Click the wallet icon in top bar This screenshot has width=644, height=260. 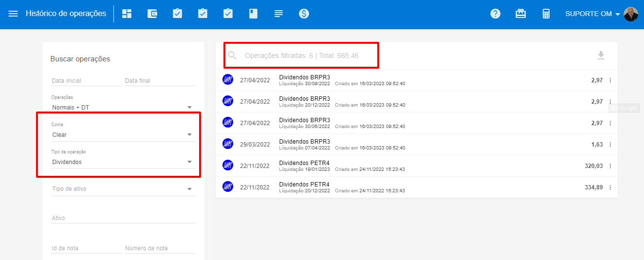152,14
